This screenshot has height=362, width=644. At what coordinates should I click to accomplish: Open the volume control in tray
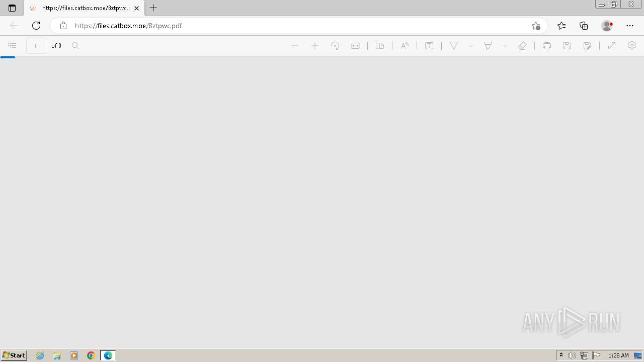point(572,355)
